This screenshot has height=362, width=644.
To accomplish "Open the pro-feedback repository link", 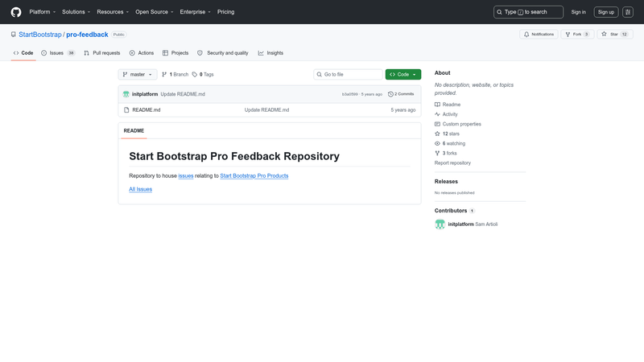I will click(x=87, y=35).
